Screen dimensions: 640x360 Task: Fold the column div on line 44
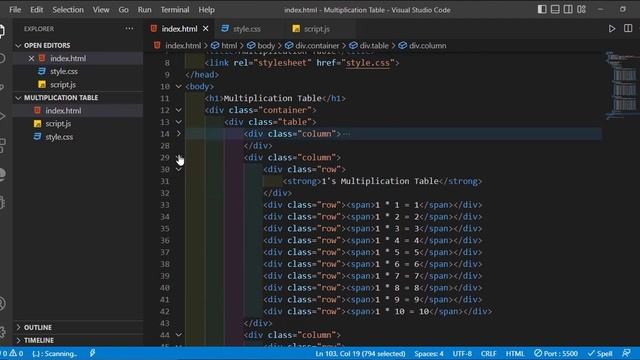point(178,335)
